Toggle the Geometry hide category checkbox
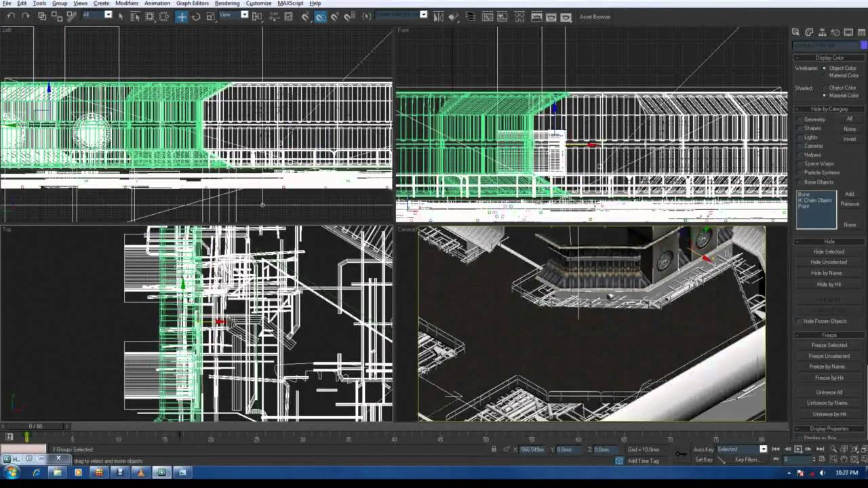868x488 pixels. pyautogui.click(x=800, y=119)
